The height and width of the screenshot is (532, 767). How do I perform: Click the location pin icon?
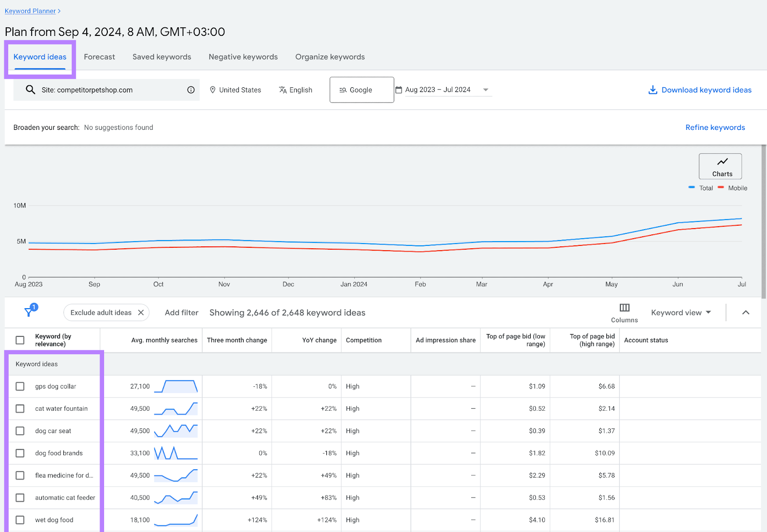tap(213, 90)
